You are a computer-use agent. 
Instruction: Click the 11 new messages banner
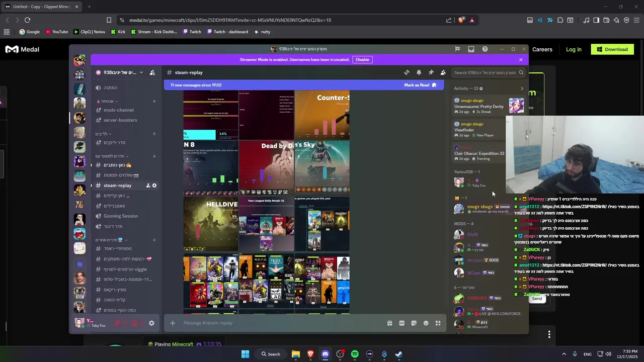304,85
